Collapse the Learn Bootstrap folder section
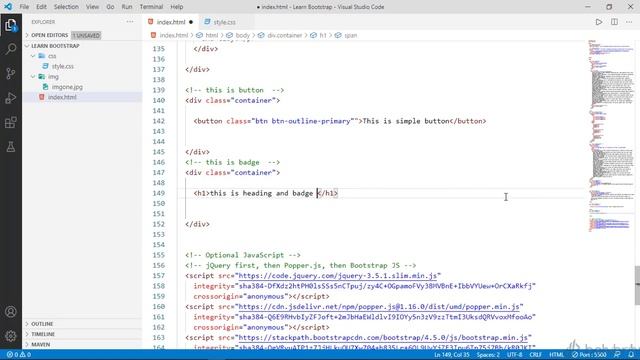The width and height of the screenshot is (640, 360). point(55,46)
